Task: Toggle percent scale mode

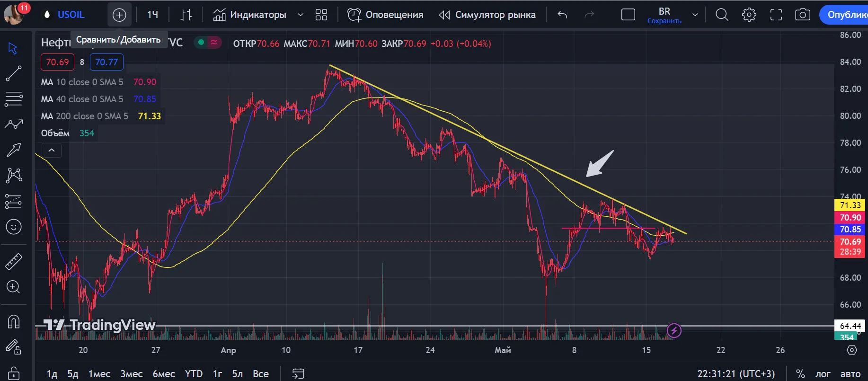Action: click(800, 374)
